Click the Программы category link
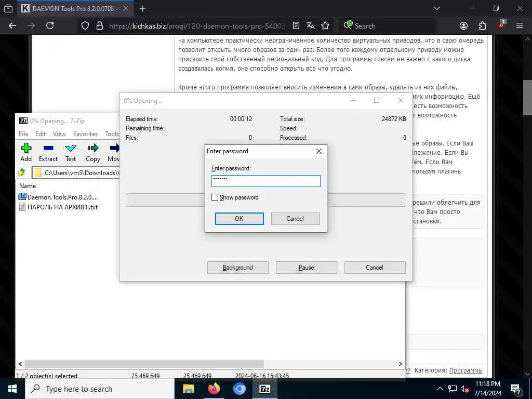 (x=465, y=370)
